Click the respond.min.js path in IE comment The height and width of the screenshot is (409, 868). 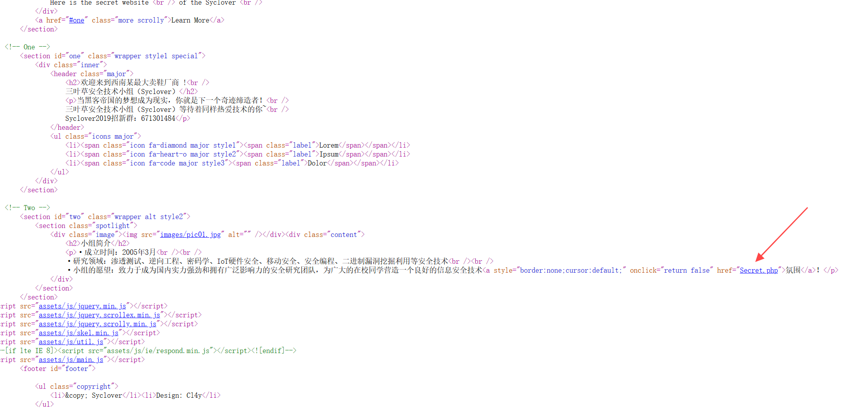[158, 351]
